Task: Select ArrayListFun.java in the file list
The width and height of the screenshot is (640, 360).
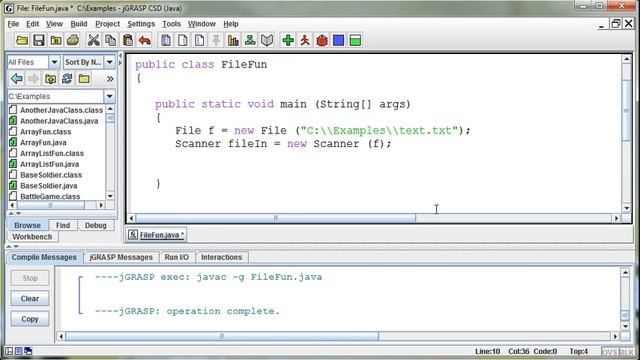Action: [50, 164]
